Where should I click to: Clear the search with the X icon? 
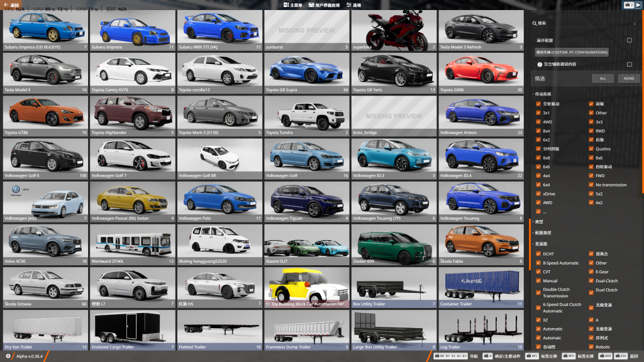pos(635,24)
